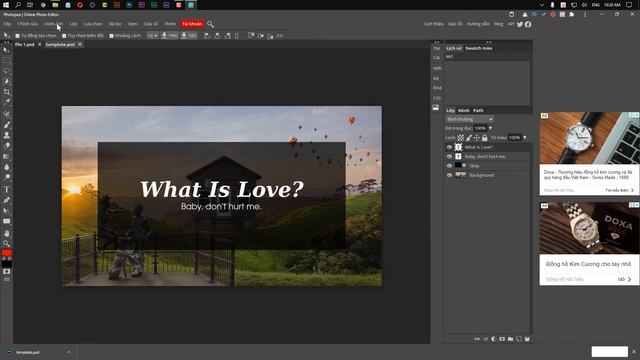Select the Type tool
The image size is (640, 360).
point(6,189)
